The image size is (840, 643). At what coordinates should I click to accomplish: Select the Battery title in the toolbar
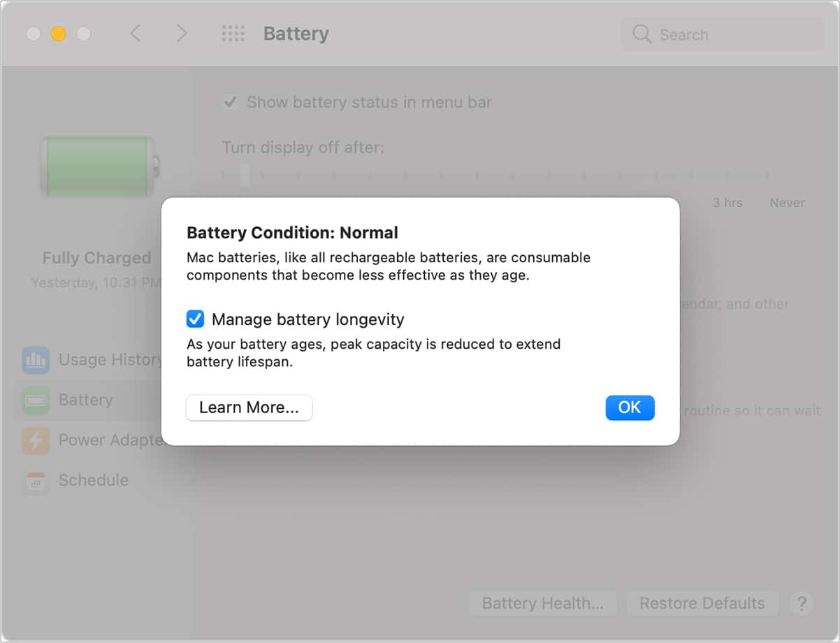(x=296, y=33)
